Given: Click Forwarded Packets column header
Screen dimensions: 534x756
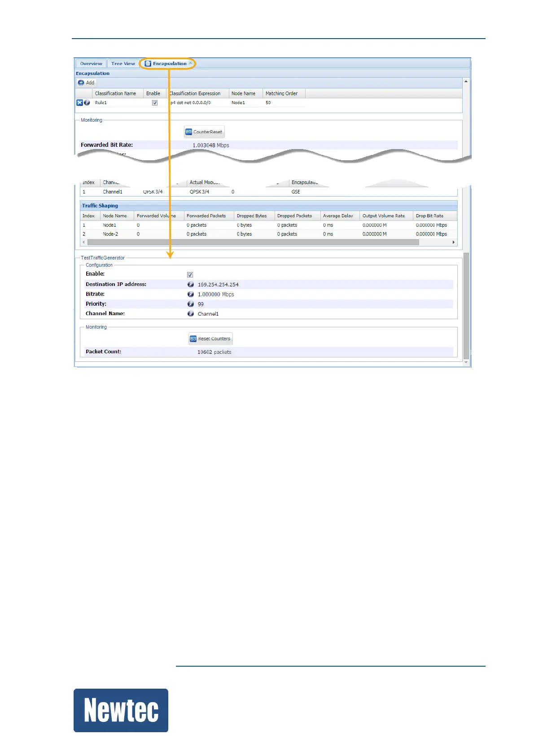Looking at the screenshot, I should pyautogui.click(x=209, y=216).
